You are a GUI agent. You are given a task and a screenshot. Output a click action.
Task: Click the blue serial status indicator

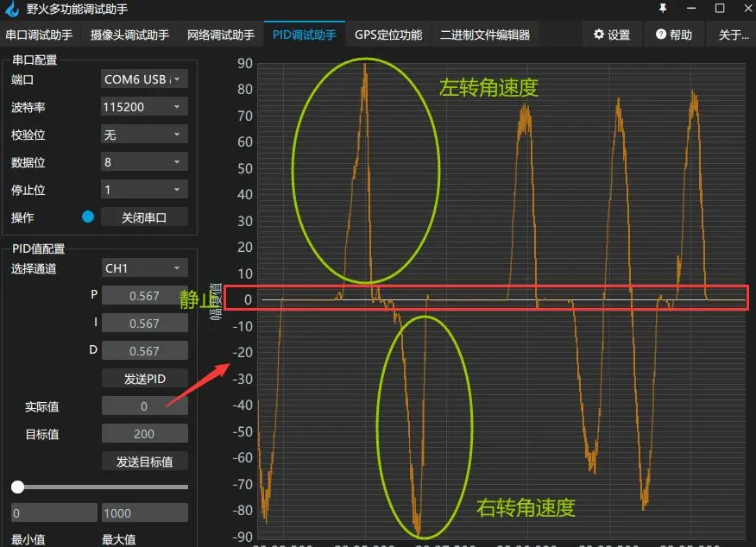[87, 217]
